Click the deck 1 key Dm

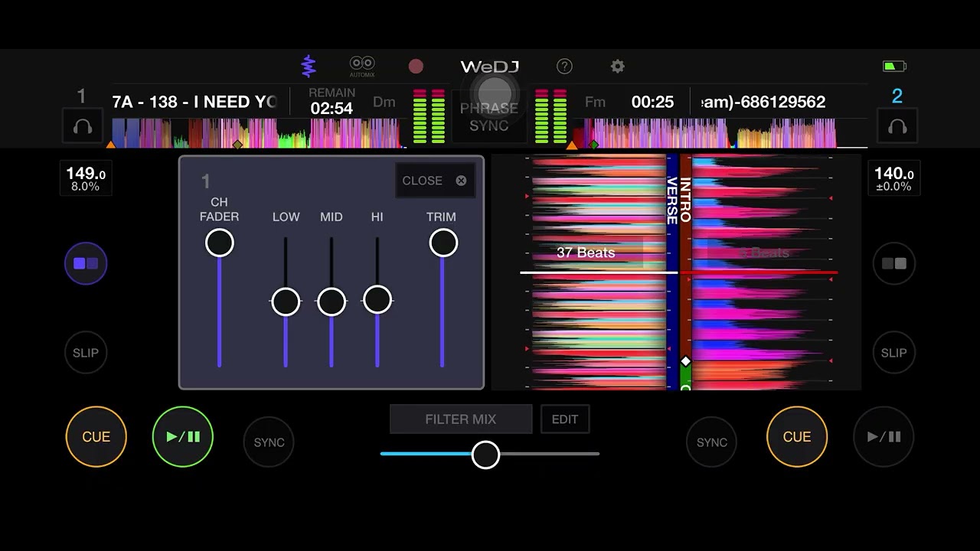coord(384,102)
